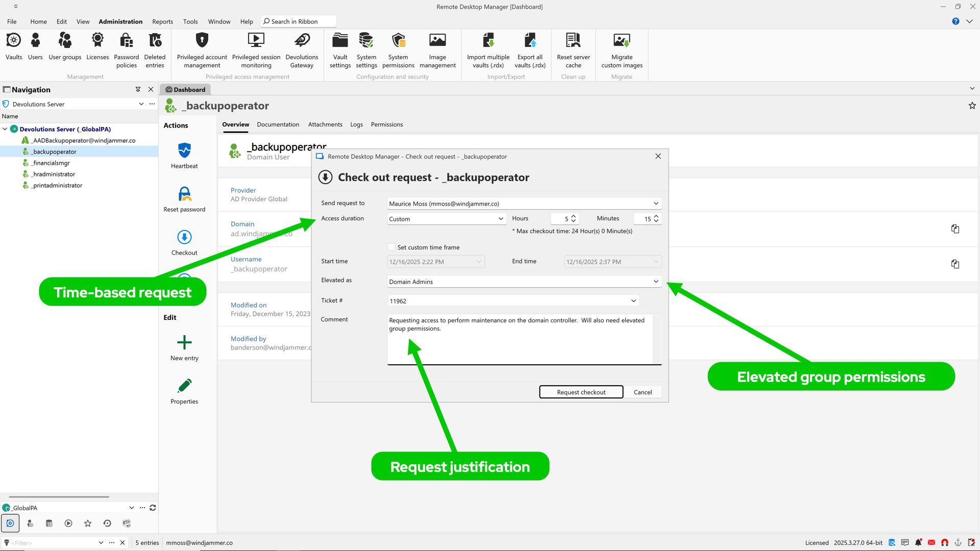Click the Request checkout button
Viewport: 980px width, 551px height.
[581, 392]
